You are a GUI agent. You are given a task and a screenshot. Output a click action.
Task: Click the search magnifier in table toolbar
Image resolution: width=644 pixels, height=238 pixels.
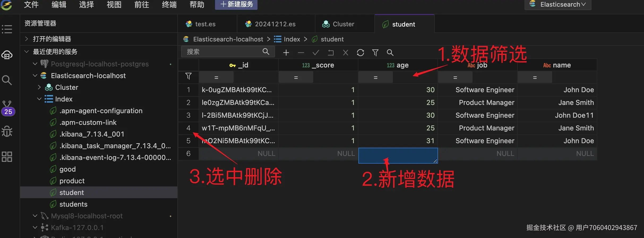(x=390, y=53)
